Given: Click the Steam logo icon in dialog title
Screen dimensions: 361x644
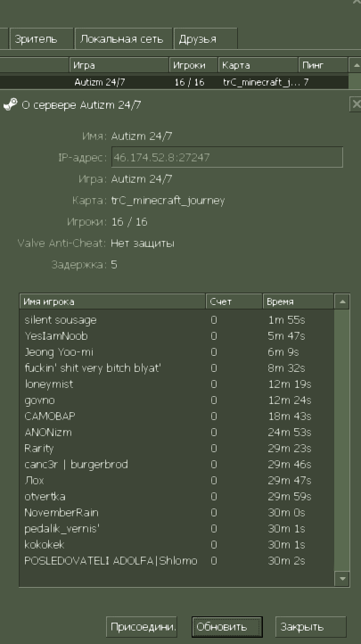Looking at the screenshot, I should click(x=11, y=104).
